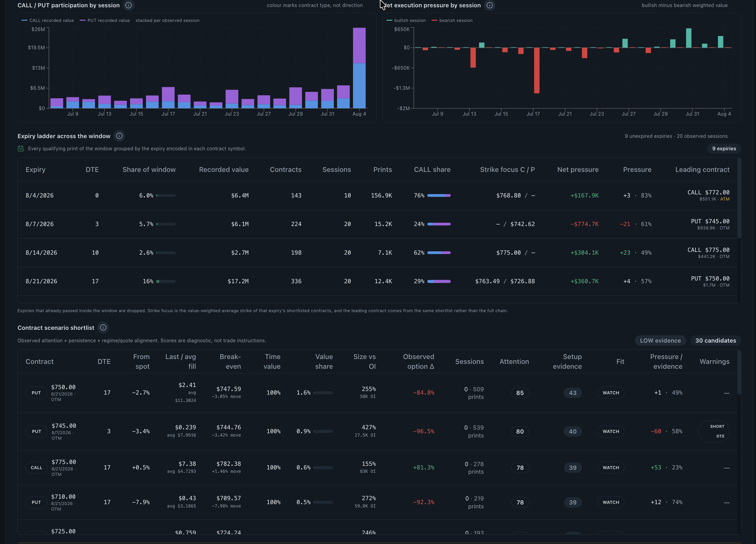The height and width of the screenshot is (544, 756).
Task: Sort by CALL share column header
Action: [432, 169]
